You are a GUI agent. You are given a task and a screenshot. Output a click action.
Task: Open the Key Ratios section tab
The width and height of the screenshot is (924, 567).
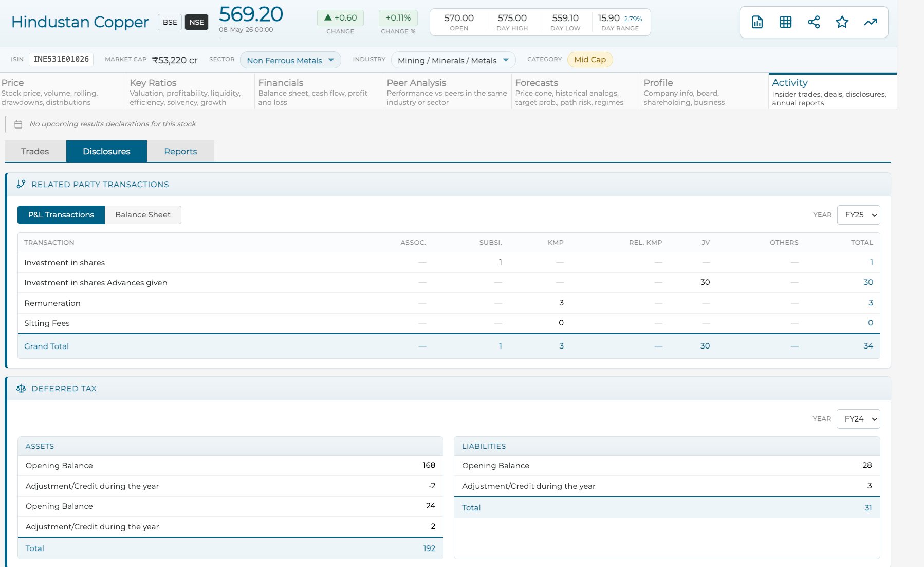point(190,92)
